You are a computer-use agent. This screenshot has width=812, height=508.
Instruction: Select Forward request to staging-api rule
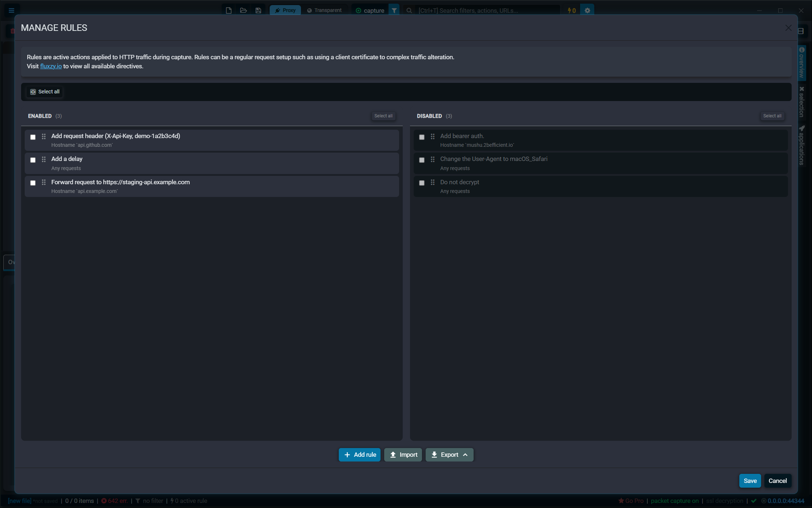click(x=120, y=182)
